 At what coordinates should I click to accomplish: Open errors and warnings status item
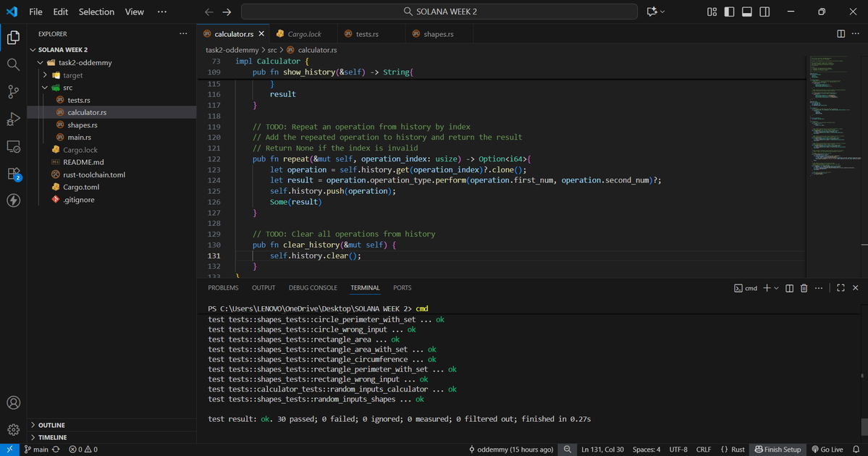click(83, 449)
